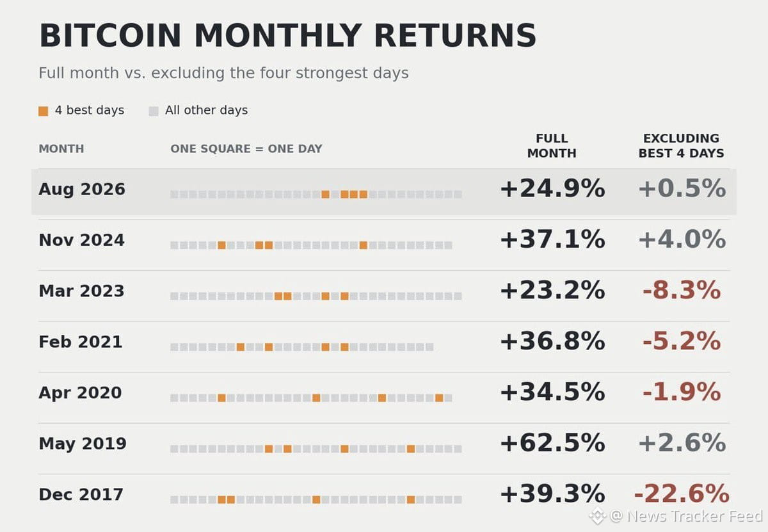Image resolution: width=768 pixels, height=532 pixels.
Task: Click the -8.3% excluding best days value
Action: (682, 291)
